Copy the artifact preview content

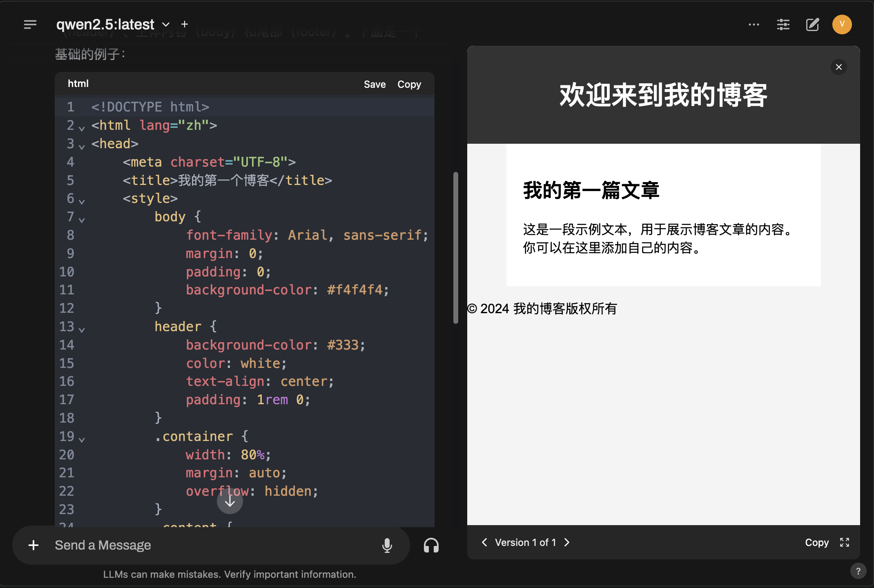click(x=816, y=542)
